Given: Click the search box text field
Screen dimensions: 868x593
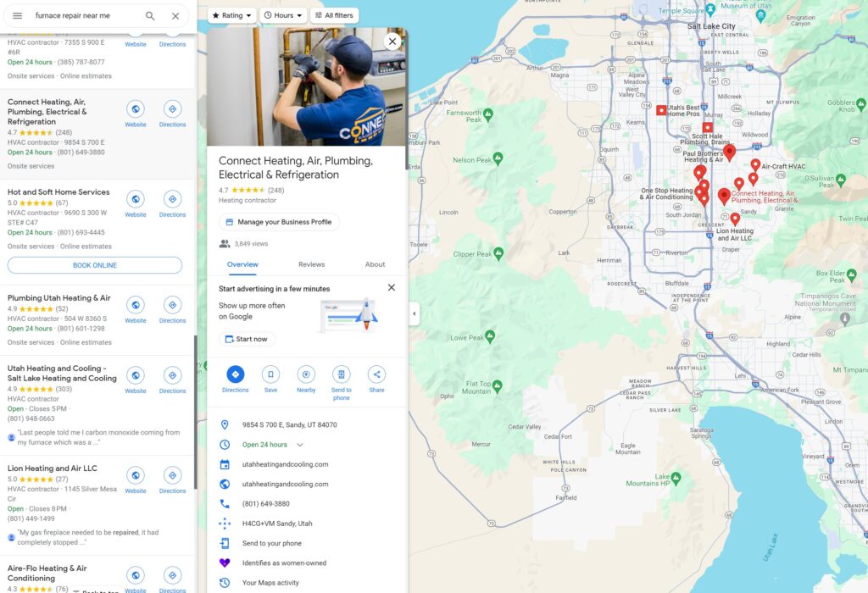Looking at the screenshot, I should click(x=83, y=15).
